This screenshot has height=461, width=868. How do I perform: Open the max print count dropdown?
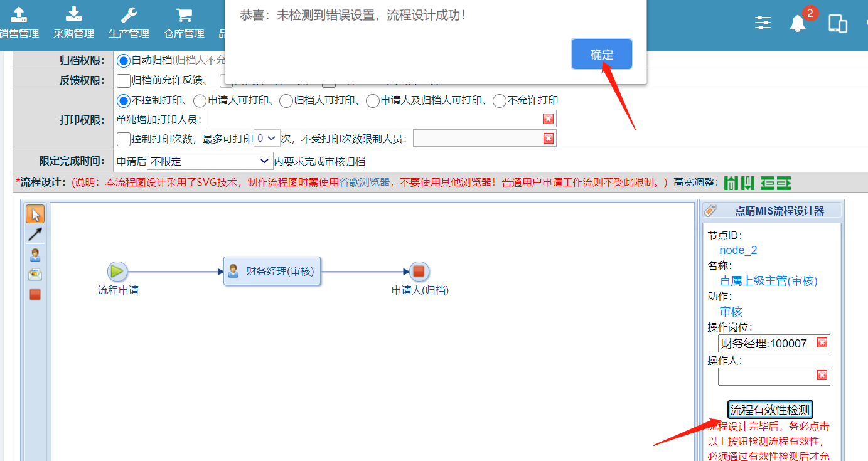click(265, 139)
